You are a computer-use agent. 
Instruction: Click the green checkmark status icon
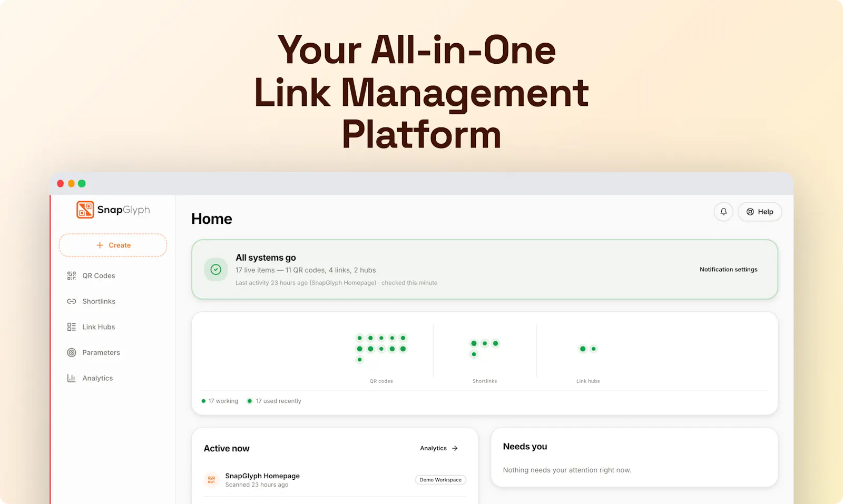[x=216, y=270]
